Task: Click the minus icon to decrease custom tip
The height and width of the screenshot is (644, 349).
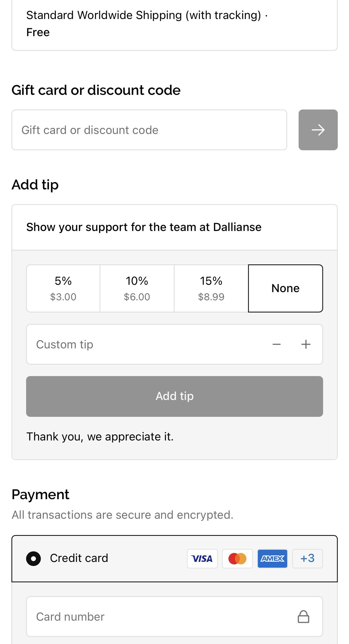Action: pyautogui.click(x=276, y=344)
